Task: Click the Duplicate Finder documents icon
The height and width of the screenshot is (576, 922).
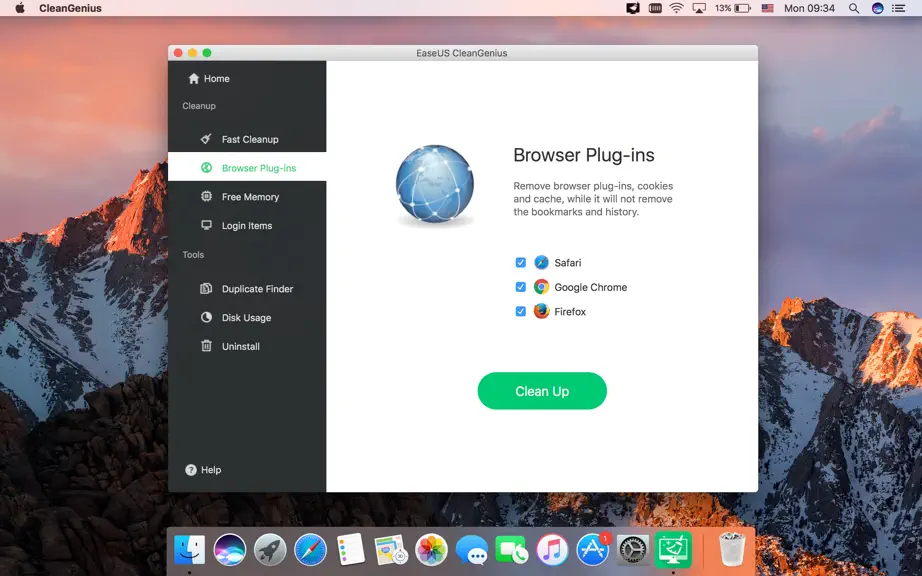Action: click(206, 289)
